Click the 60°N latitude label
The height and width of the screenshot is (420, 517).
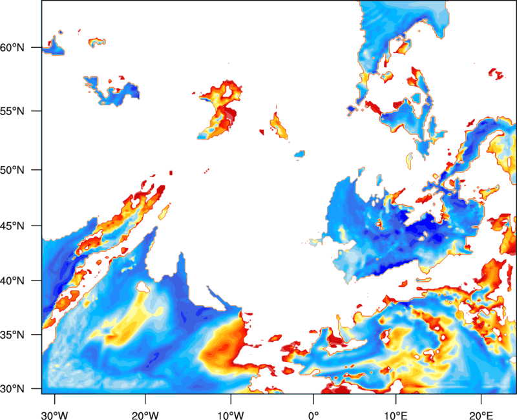(12, 48)
